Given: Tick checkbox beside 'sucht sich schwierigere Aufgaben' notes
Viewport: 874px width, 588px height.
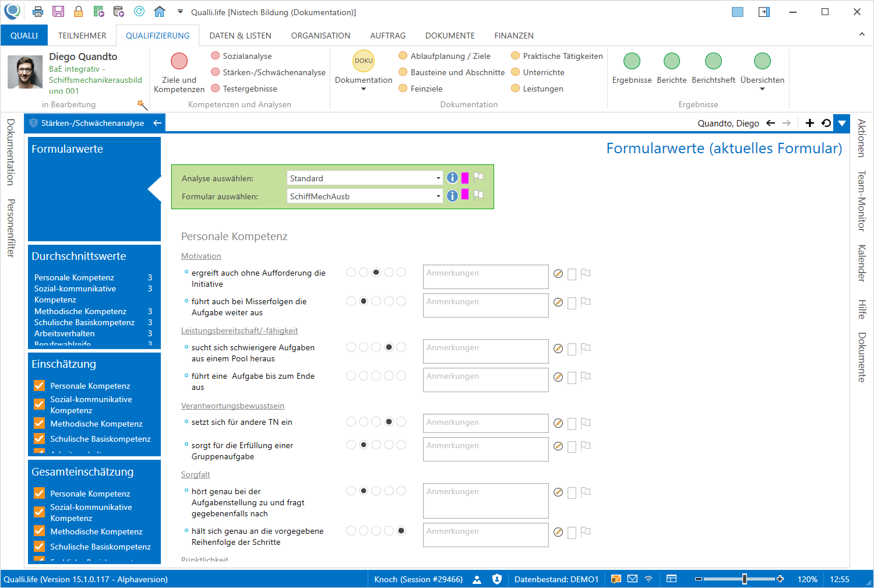Looking at the screenshot, I should point(572,349).
